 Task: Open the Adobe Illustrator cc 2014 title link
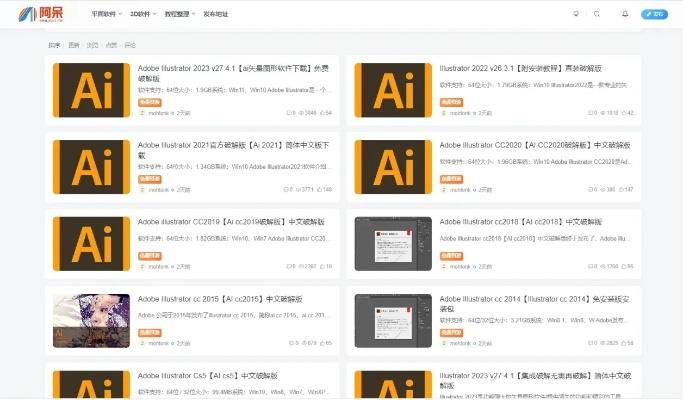534,304
